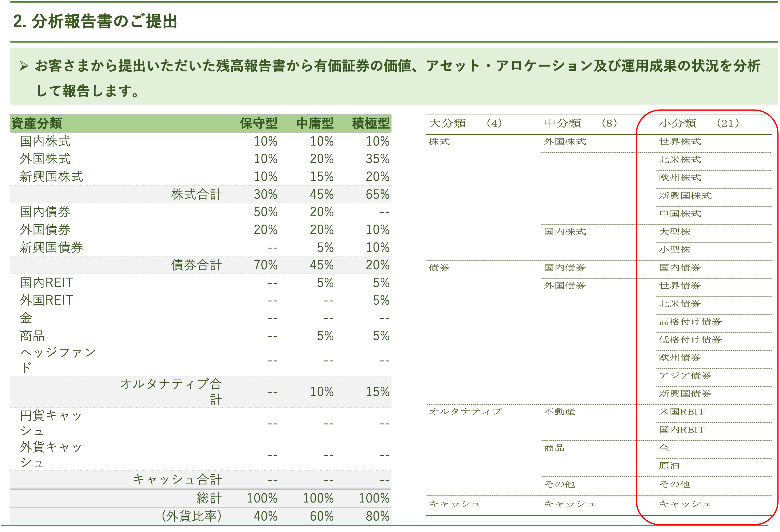Click the 商品 row label in the left table

[32, 336]
